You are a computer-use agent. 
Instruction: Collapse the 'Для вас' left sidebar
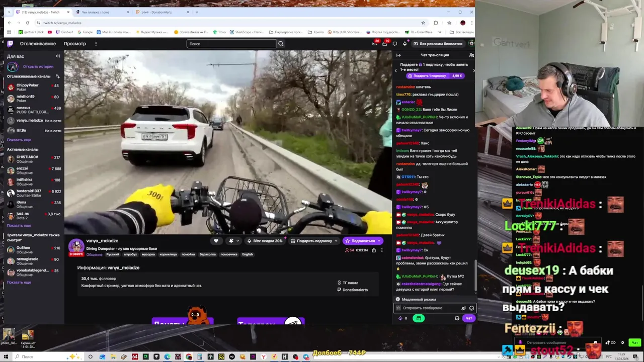pyautogui.click(x=58, y=56)
